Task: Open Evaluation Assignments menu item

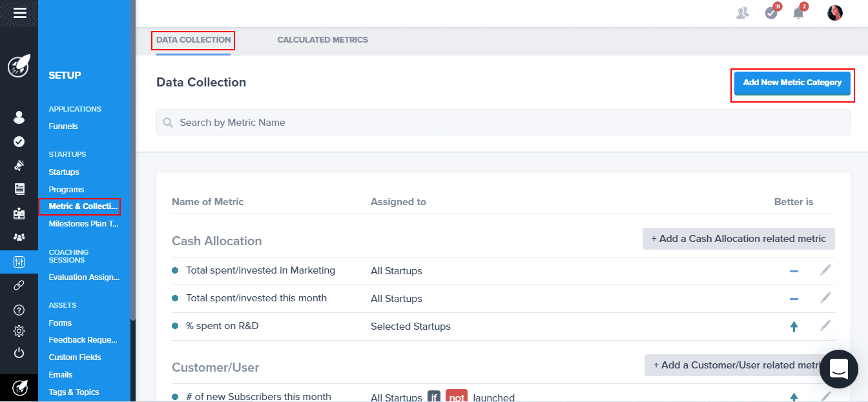Action: [x=84, y=277]
